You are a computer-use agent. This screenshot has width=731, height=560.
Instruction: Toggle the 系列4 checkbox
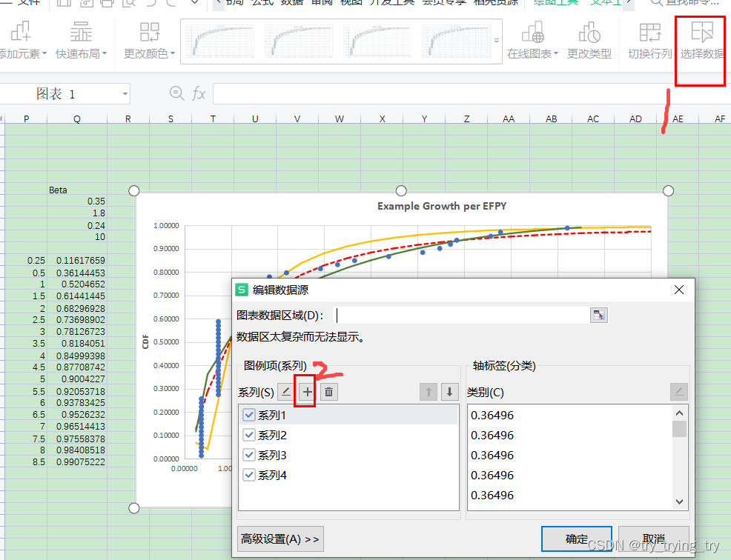click(249, 476)
